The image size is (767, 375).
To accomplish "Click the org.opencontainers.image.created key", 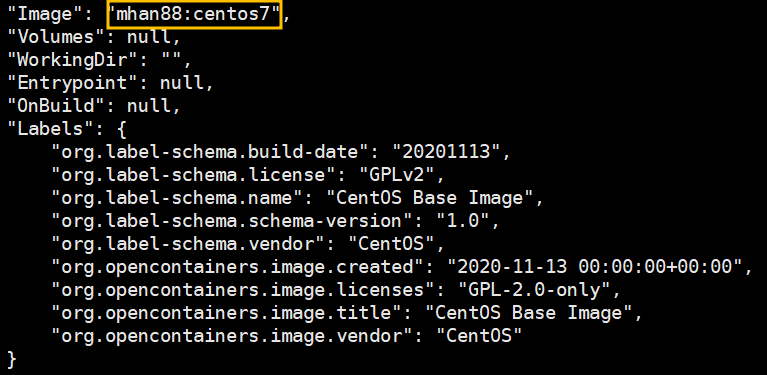I will (238, 267).
